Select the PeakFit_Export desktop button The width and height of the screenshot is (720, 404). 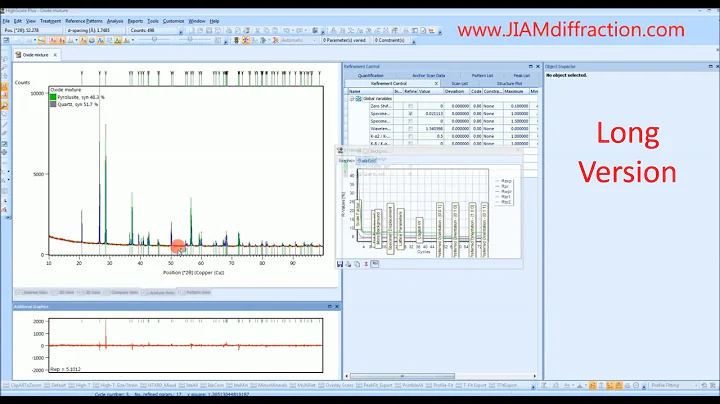pyautogui.click(x=374, y=386)
